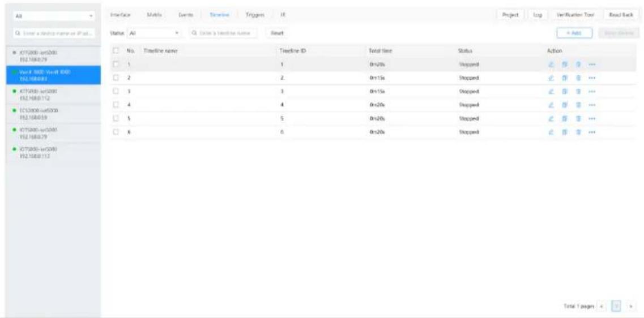Image resolution: width=644 pixels, height=318 pixels.
Task: Delete timeline 1 with the trash icon
Action: click(578, 65)
